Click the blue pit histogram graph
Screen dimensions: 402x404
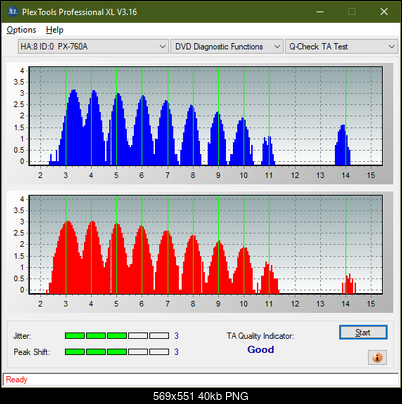[x=206, y=116]
